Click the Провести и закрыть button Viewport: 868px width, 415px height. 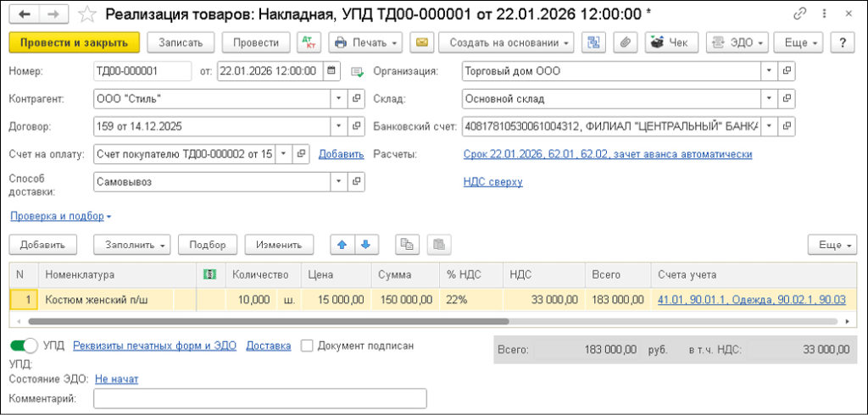pyautogui.click(x=74, y=42)
